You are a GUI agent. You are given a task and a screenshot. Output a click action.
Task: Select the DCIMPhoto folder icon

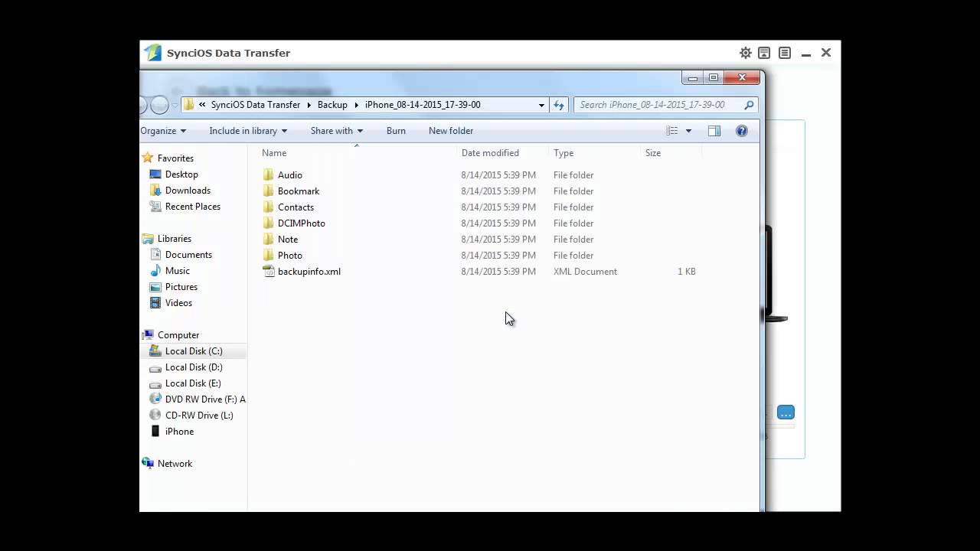(268, 223)
